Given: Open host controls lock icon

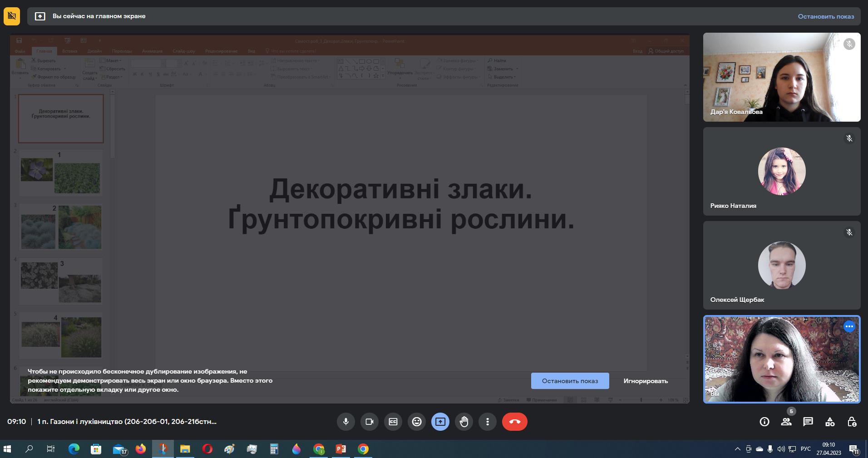Looking at the screenshot, I should tap(852, 422).
